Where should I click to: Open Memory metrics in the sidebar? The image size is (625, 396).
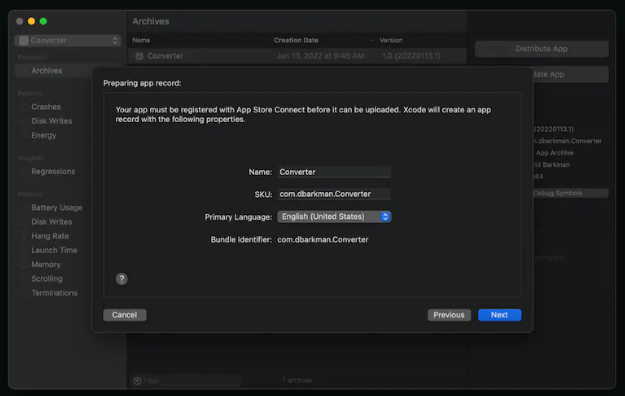[x=46, y=264]
